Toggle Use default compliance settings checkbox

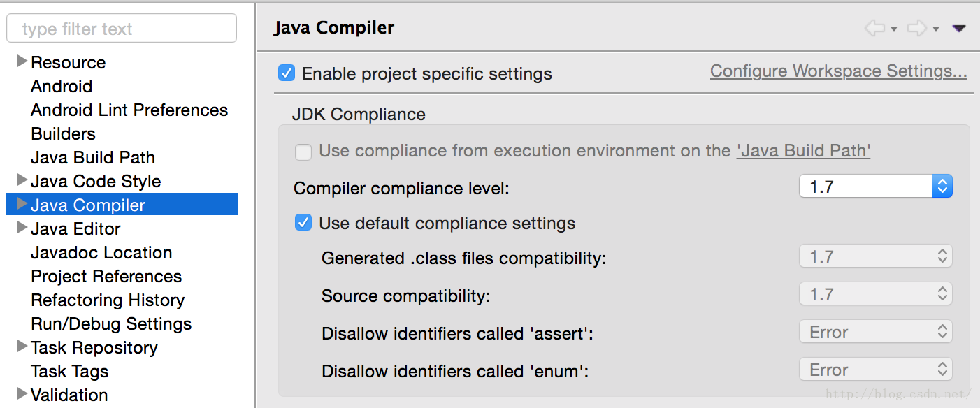coord(303,223)
